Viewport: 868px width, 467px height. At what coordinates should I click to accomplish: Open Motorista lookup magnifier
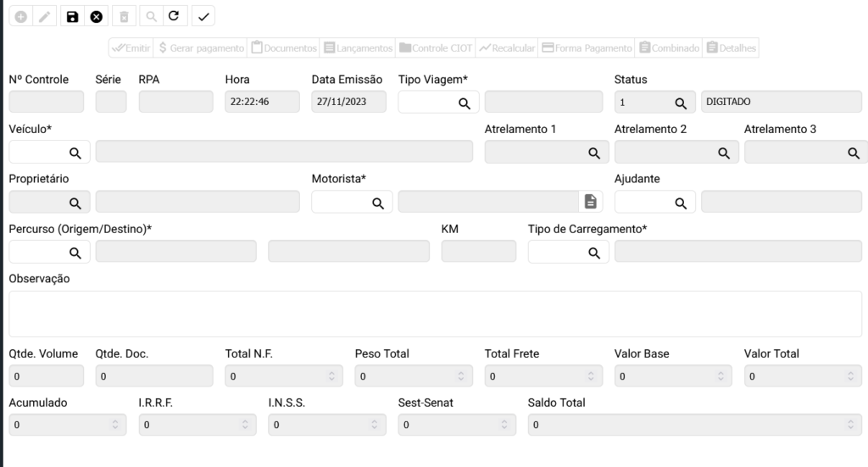pos(378,203)
